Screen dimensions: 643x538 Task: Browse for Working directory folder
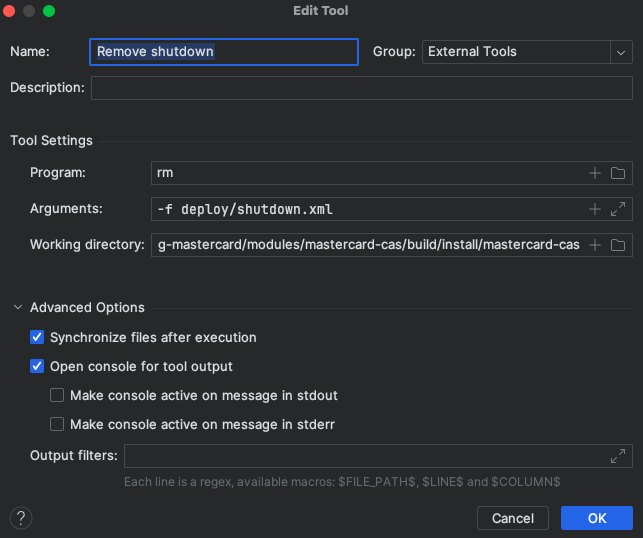point(618,245)
